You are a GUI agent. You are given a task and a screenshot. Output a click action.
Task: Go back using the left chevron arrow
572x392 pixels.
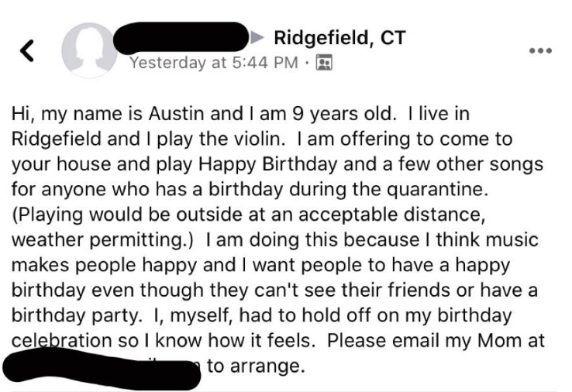(27, 50)
